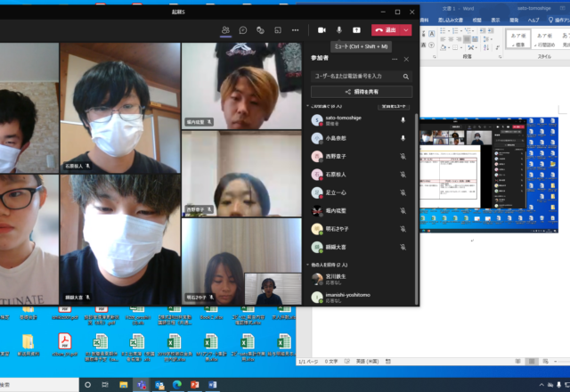Screen dimensions: 570x392
Task: Select the small self-view video thumbnail
Action: 273,289
